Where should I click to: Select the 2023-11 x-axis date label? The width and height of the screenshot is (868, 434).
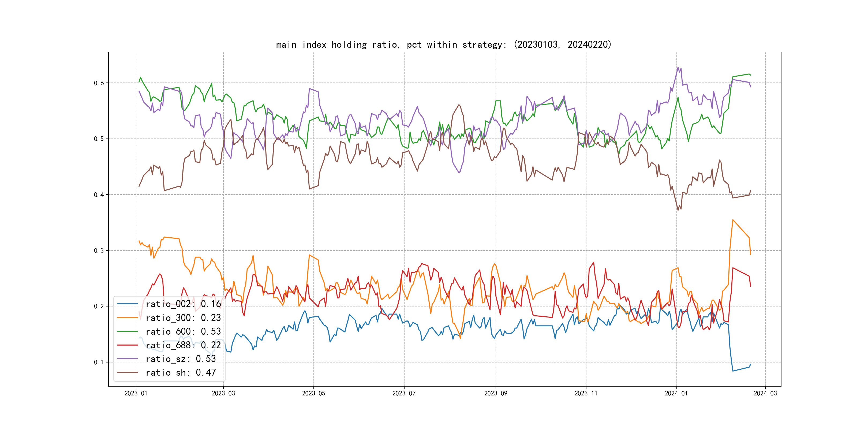pyautogui.click(x=586, y=393)
